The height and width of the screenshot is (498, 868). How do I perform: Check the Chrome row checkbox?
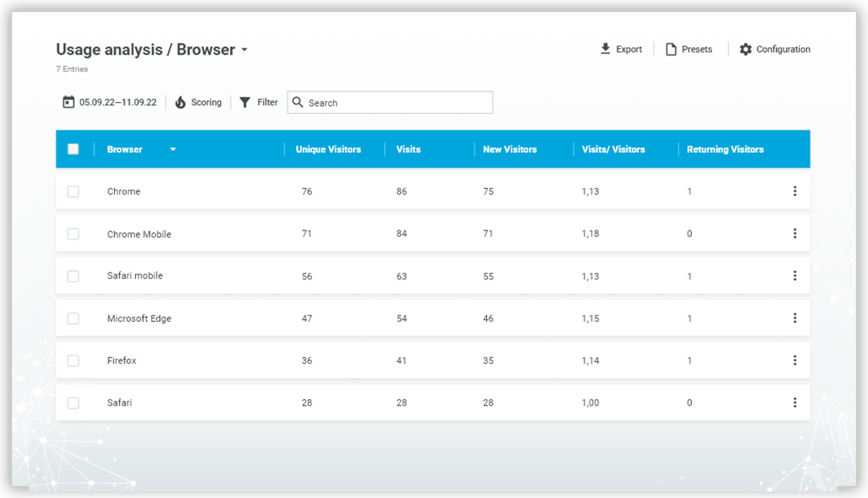73,191
